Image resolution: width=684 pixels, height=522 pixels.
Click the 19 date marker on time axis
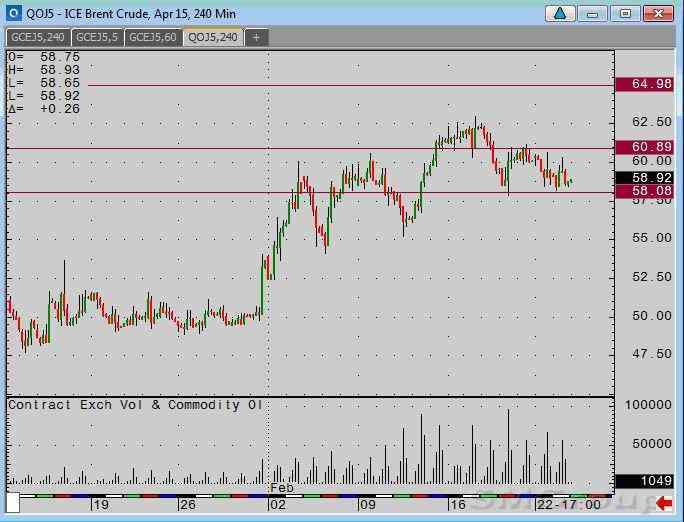pos(101,505)
